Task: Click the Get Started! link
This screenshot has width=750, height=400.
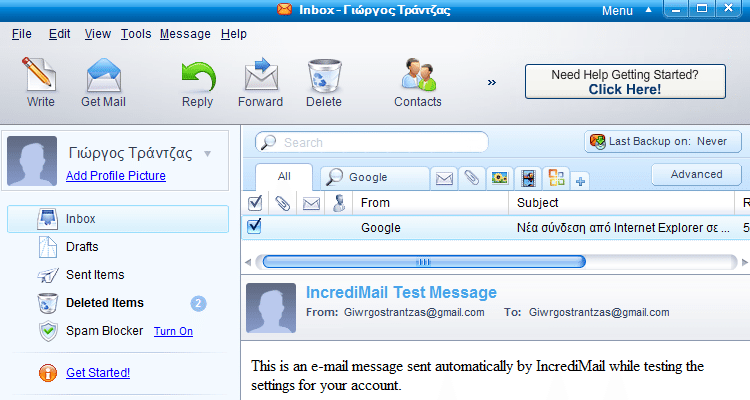Action: coord(98,373)
